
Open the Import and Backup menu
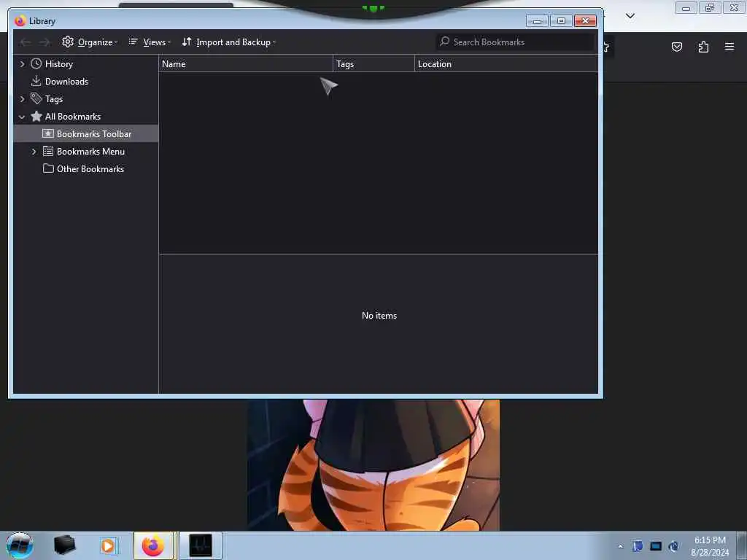pos(228,42)
